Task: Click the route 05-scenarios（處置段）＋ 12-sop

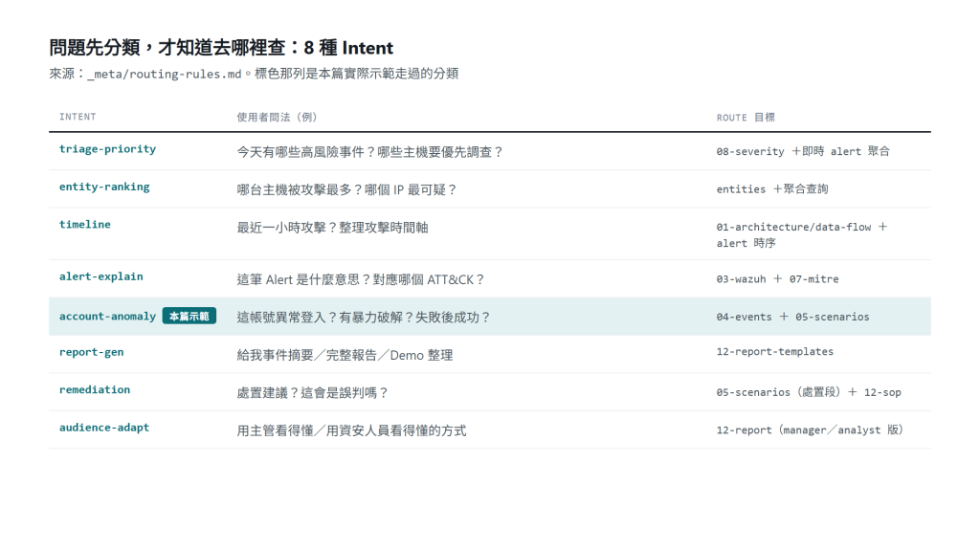Action: point(809,392)
